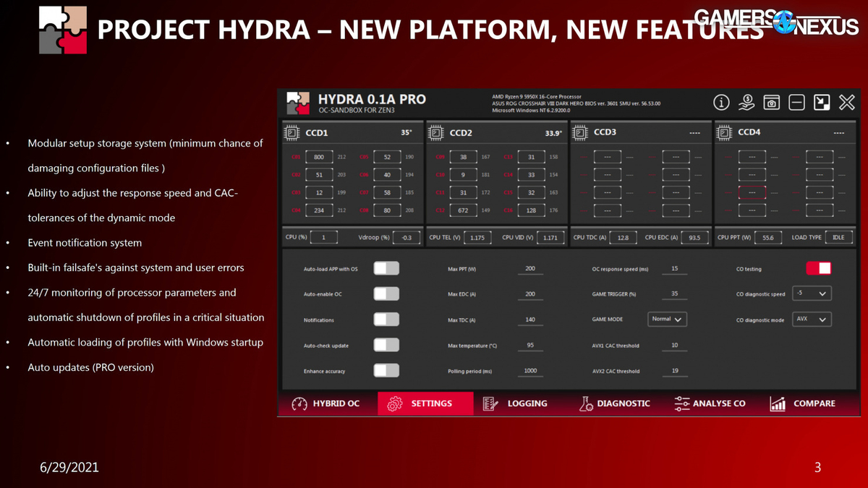Click slide page number 3

[x=817, y=468]
